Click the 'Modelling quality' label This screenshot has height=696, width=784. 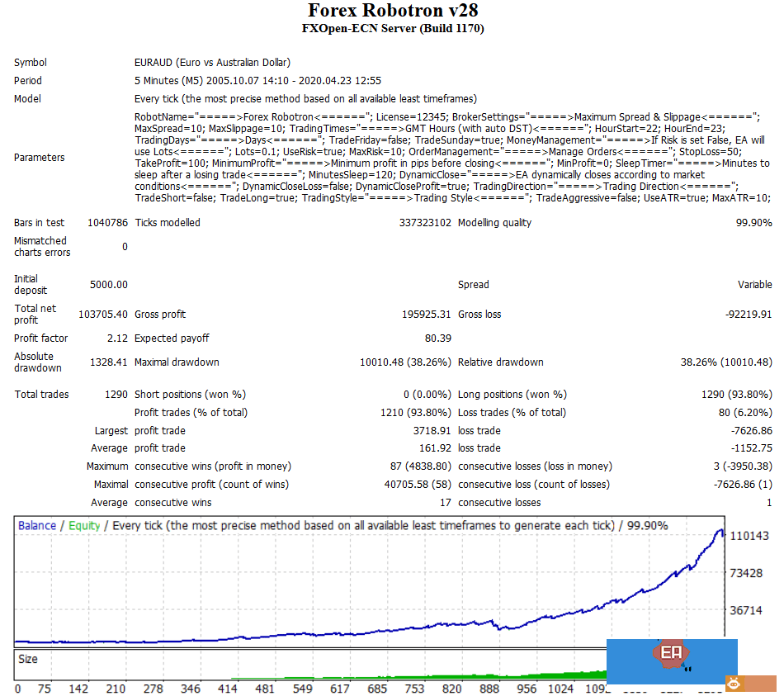494,223
